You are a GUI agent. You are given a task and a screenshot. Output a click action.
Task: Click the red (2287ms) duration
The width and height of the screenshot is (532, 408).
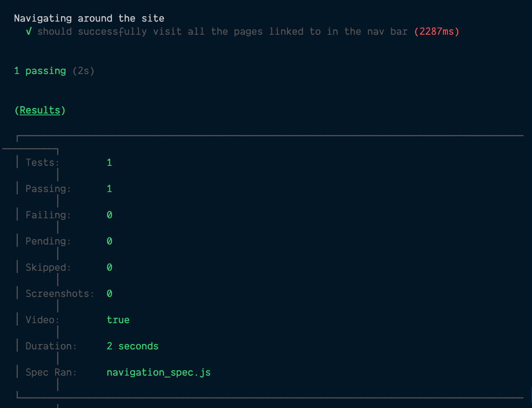coord(437,32)
